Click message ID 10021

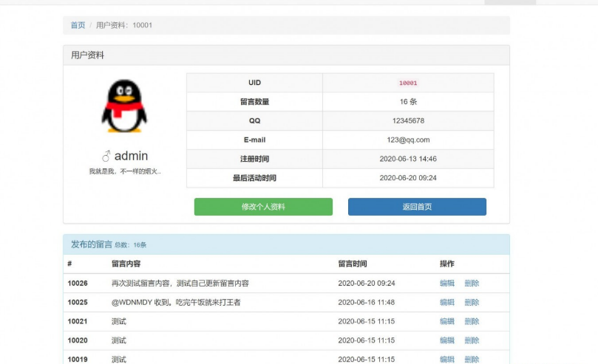pos(78,321)
